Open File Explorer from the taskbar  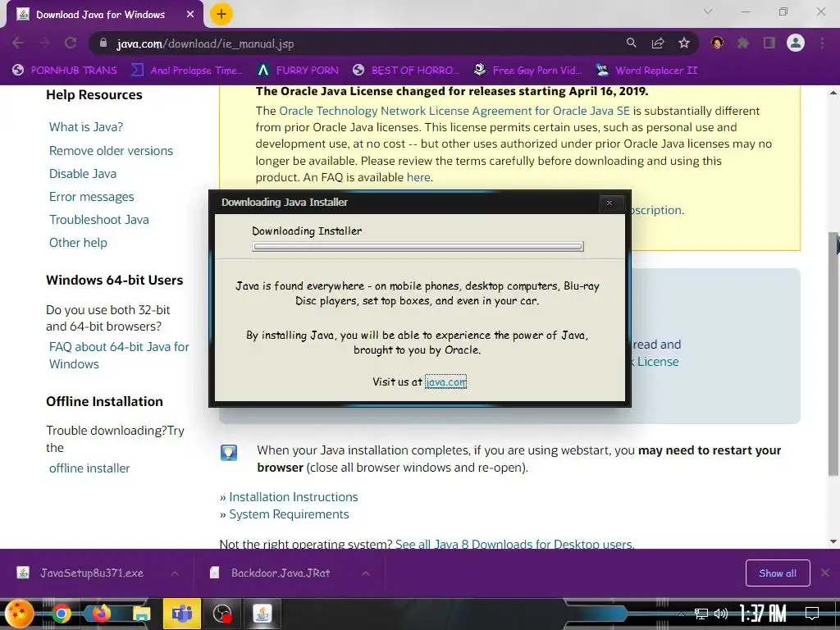tap(142, 614)
